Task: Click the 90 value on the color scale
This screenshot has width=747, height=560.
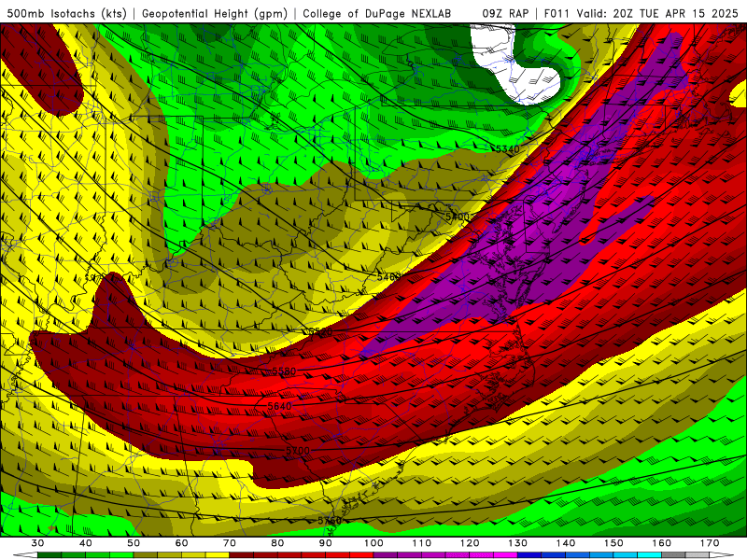Action: point(326,543)
